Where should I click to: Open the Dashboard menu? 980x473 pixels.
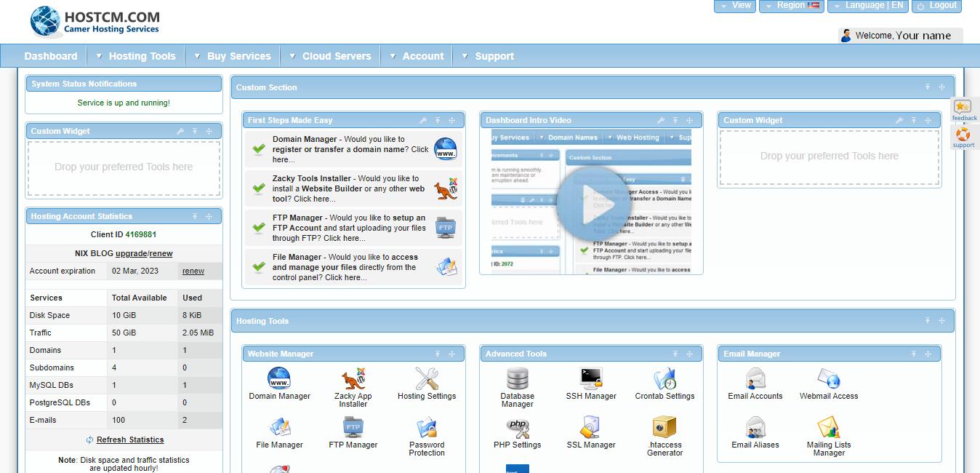point(51,56)
